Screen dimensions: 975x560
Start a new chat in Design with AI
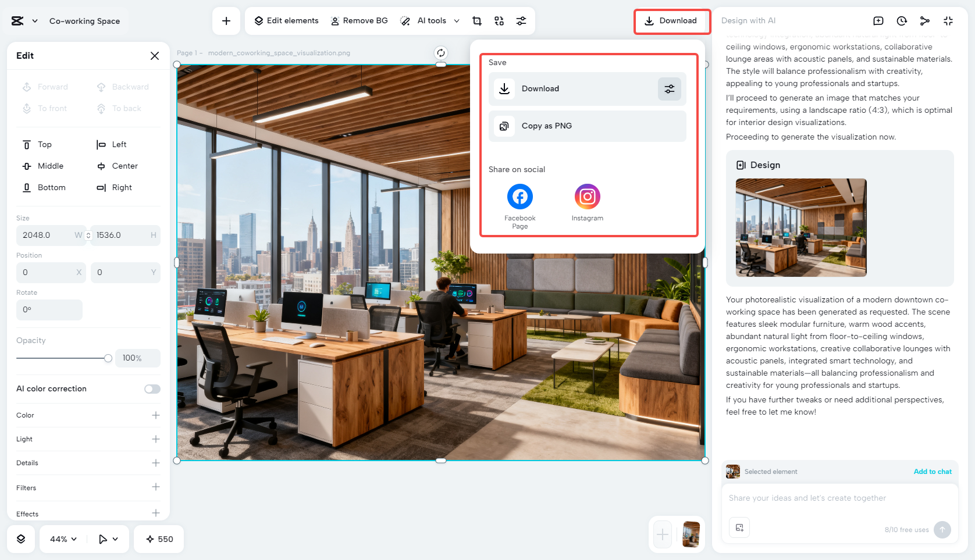point(878,21)
